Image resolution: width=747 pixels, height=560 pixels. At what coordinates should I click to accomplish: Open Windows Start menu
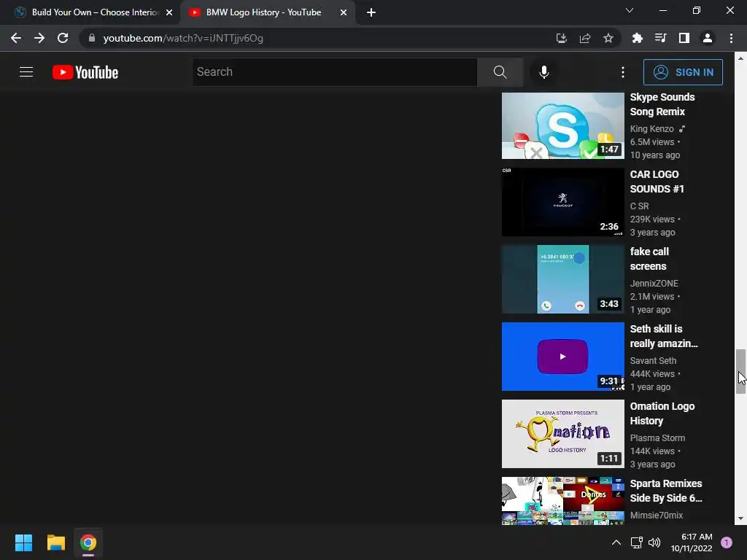(x=23, y=542)
